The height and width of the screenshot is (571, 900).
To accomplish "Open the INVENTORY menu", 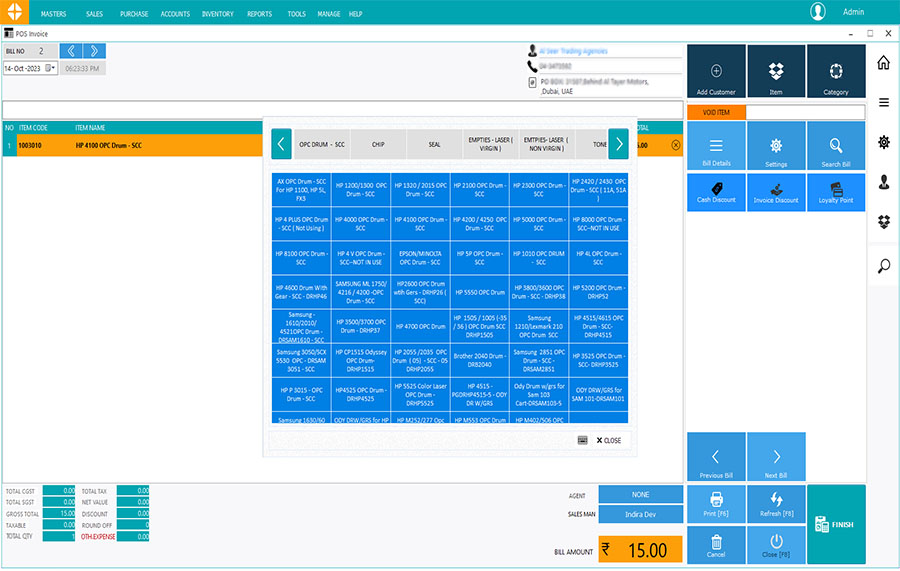I will point(218,14).
